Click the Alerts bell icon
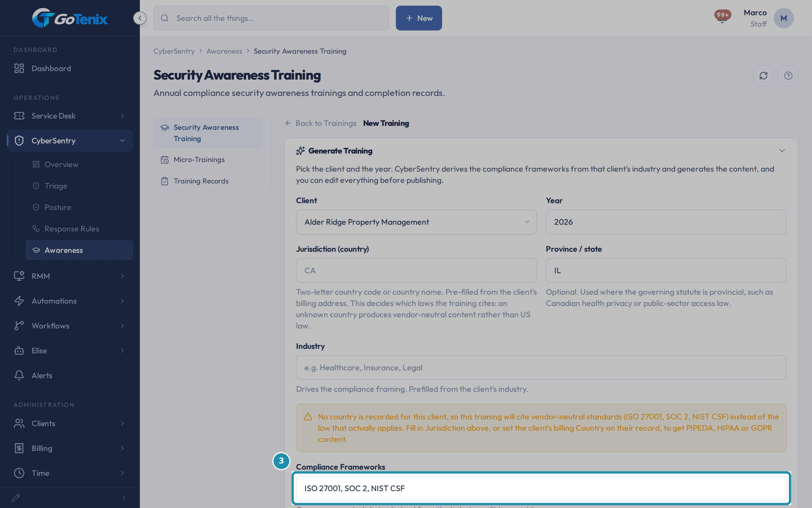 point(19,375)
